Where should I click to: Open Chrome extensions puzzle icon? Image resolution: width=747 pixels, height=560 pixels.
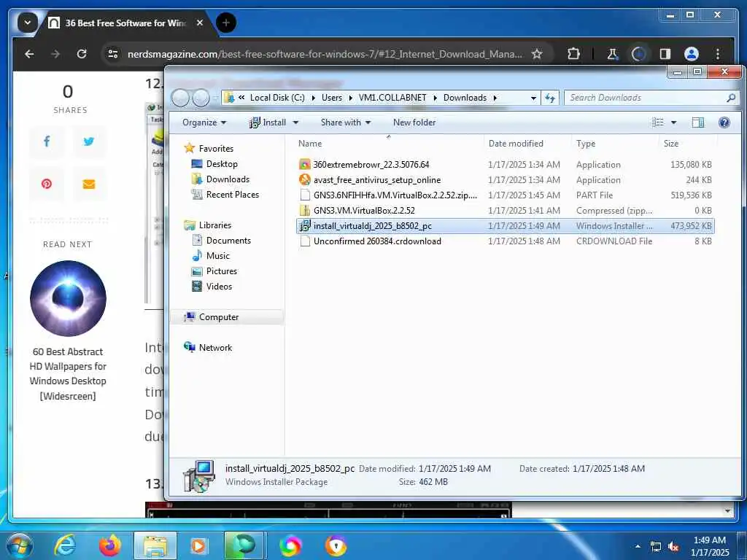pos(574,54)
